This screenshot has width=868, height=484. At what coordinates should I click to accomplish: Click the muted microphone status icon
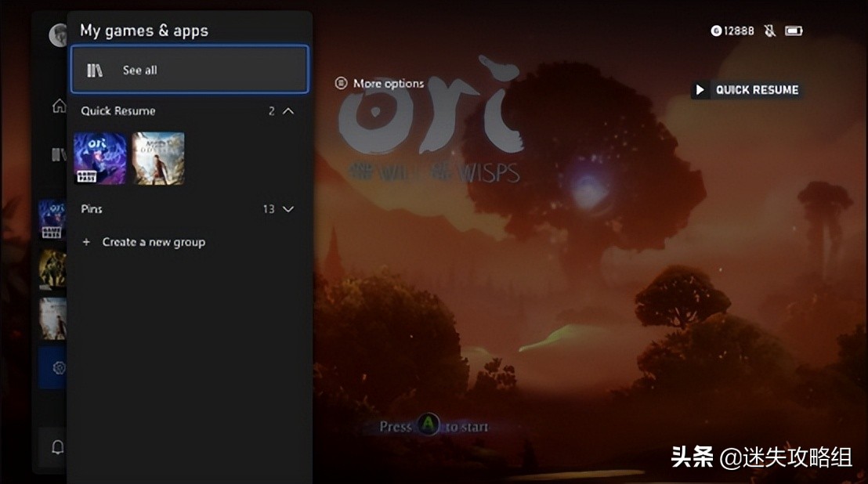(x=769, y=31)
